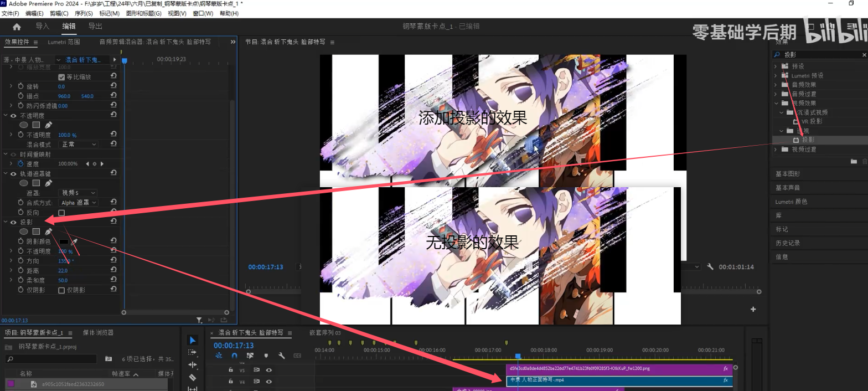This screenshot has height=391, width=868.
Task: Collapse the 视频效果 folder
Action: (x=776, y=103)
